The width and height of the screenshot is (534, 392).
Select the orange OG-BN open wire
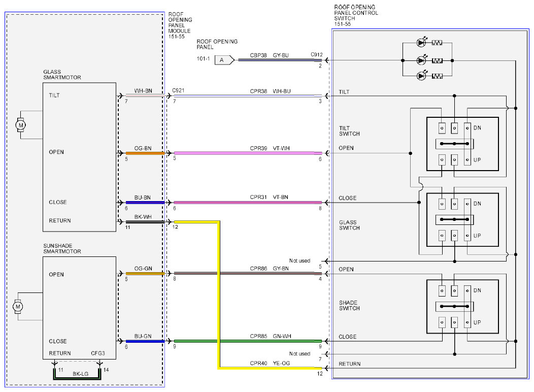pos(145,153)
